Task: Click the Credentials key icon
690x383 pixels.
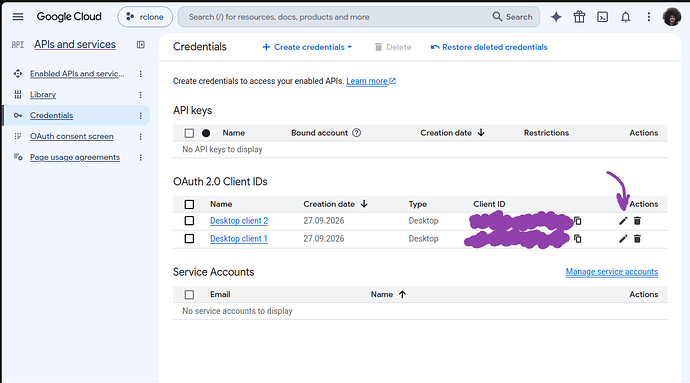Action: coord(18,115)
